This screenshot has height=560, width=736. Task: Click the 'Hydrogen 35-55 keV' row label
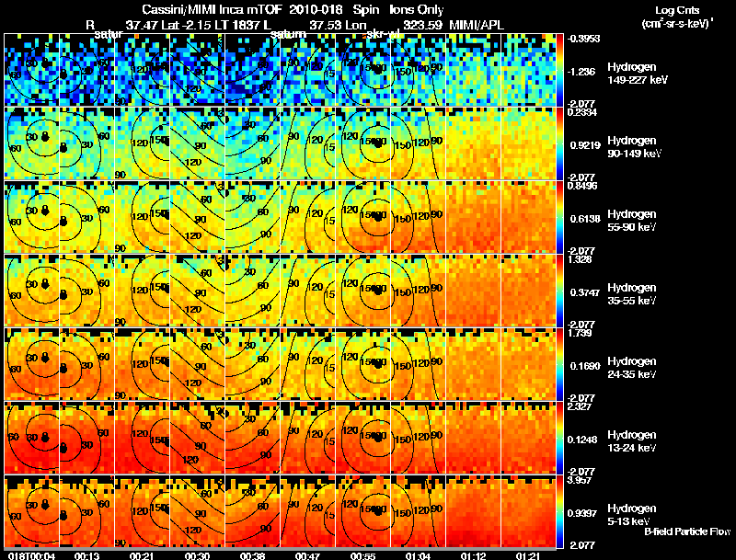632,294
